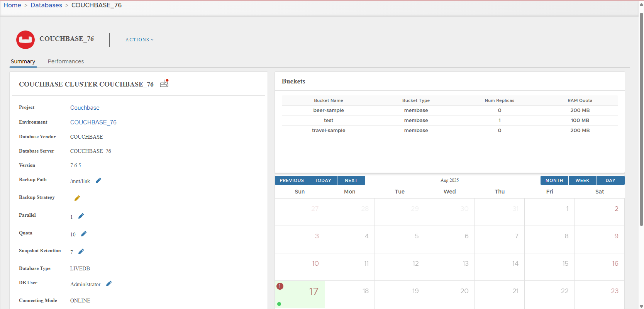Image resolution: width=644 pixels, height=309 pixels.
Task: Edit the DB User pencil icon
Action: 109,284
